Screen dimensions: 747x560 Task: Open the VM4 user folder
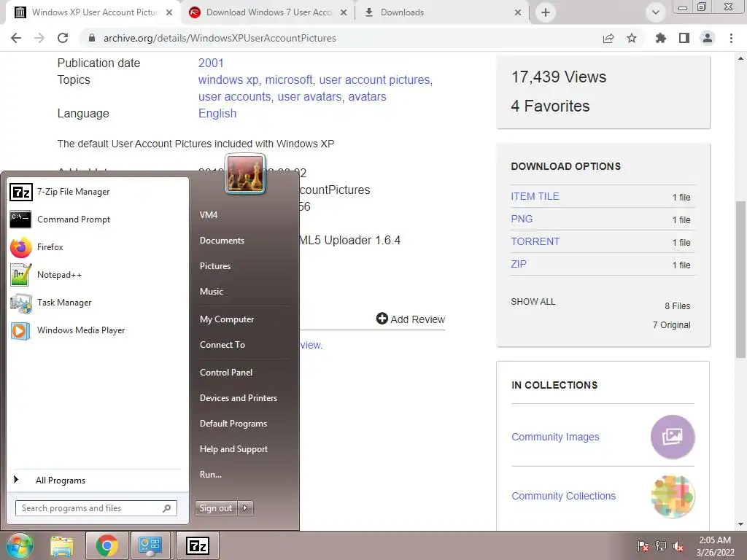(209, 215)
